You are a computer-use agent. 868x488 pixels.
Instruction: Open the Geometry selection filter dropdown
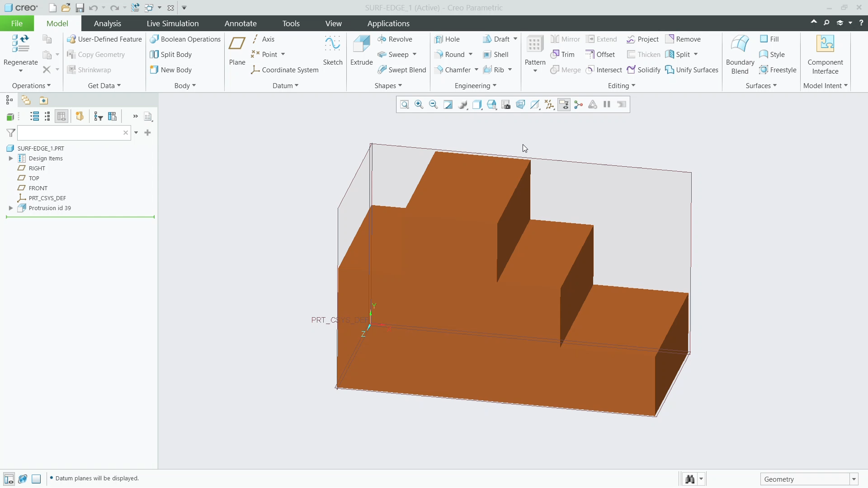(x=854, y=479)
